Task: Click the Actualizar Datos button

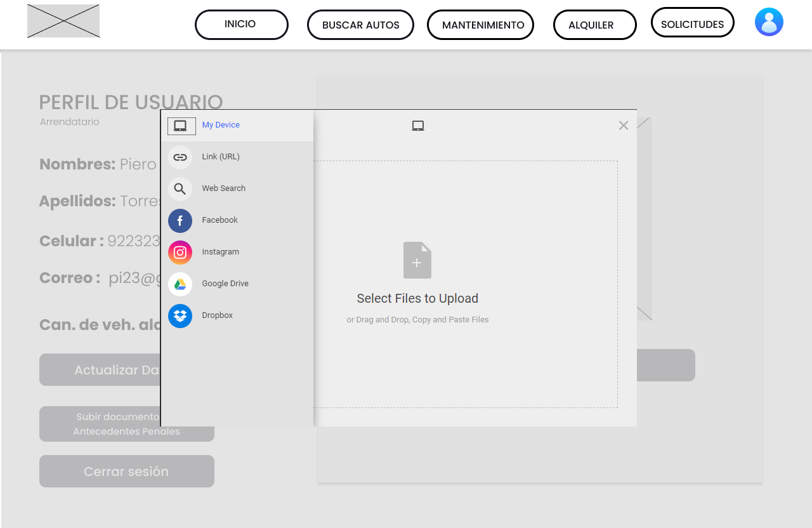Action: pyautogui.click(x=100, y=370)
